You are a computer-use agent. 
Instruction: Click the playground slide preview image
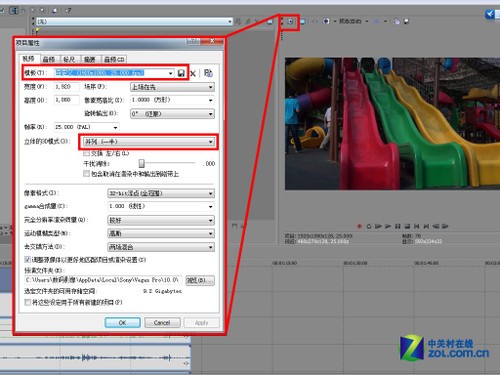pyautogui.click(x=392, y=124)
